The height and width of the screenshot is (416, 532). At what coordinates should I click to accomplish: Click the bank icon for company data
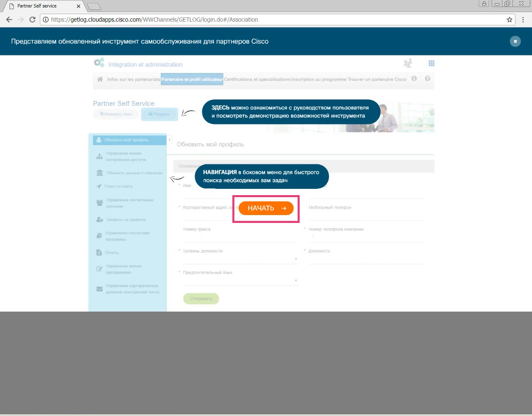(x=100, y=173)
